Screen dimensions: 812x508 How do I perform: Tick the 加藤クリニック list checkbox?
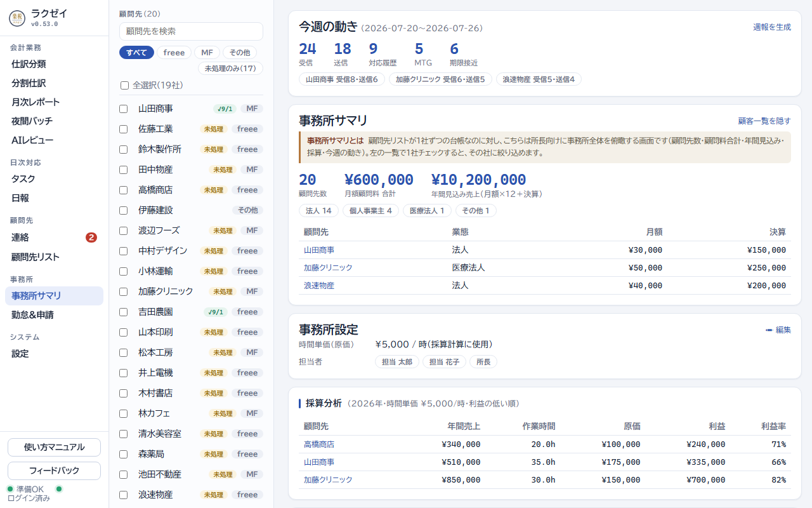click(x=124, y=291)
